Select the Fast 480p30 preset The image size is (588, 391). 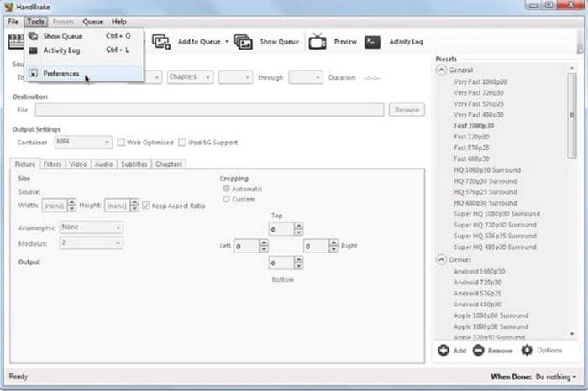(x=471, y=159)
